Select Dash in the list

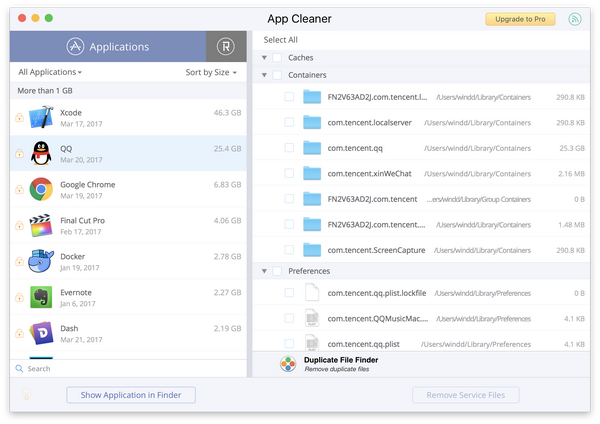click(x=128, y=333)
